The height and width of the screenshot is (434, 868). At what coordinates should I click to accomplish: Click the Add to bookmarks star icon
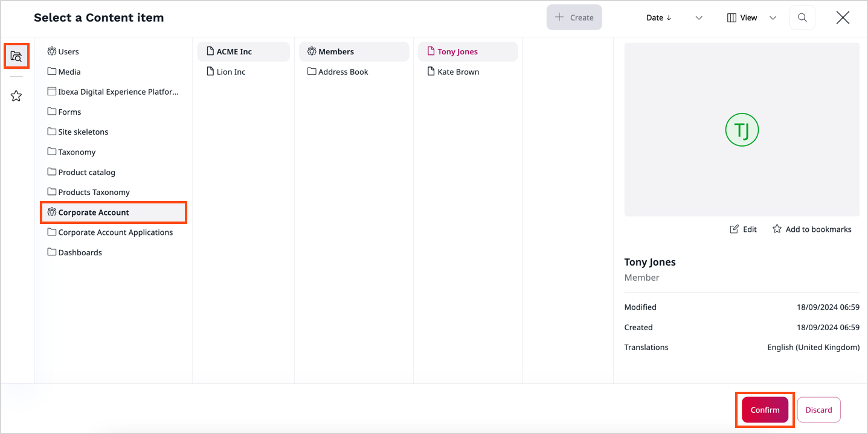click(777, 229)
